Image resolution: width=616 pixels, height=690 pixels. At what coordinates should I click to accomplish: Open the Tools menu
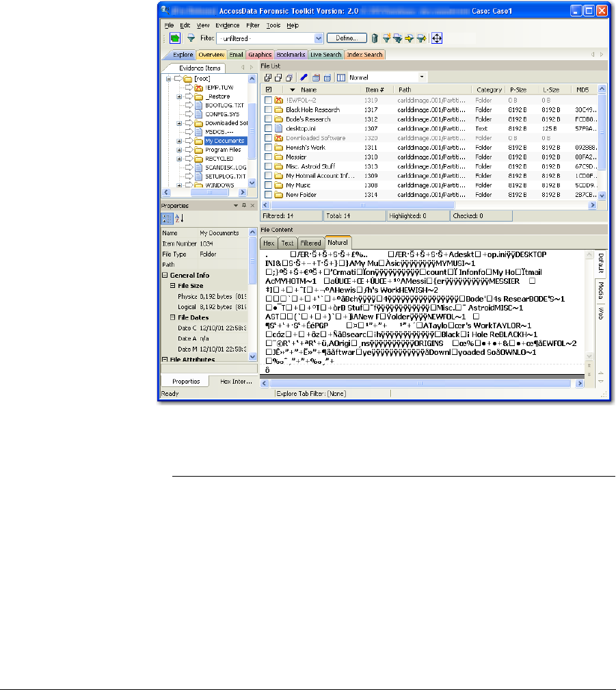[273, 25]
